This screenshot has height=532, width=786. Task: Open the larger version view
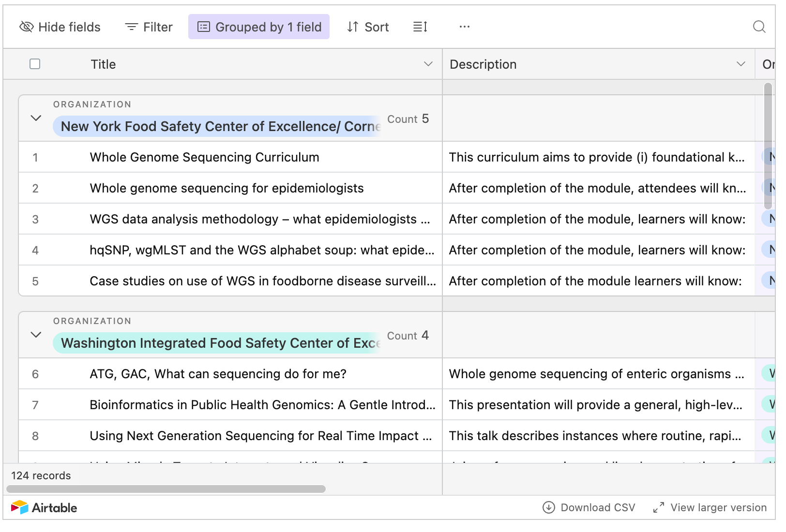pyautogui.click(x=710, y=507)
